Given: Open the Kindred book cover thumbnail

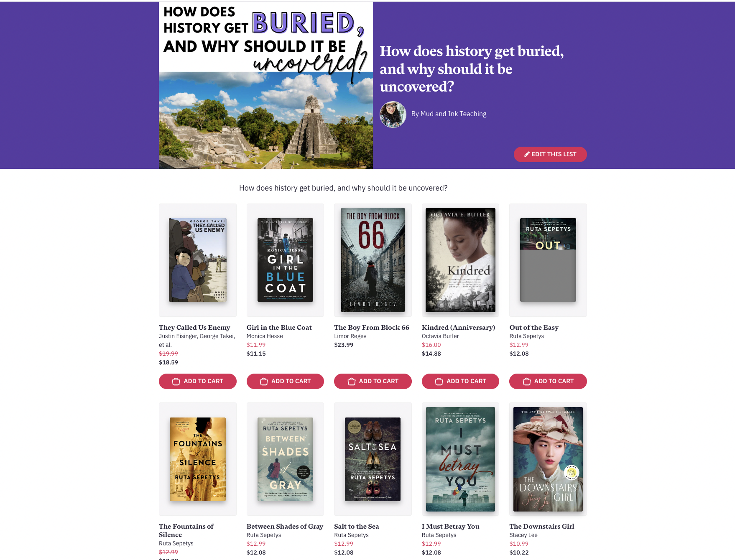Looking at the screenshot, I should (x=460, y=260).
